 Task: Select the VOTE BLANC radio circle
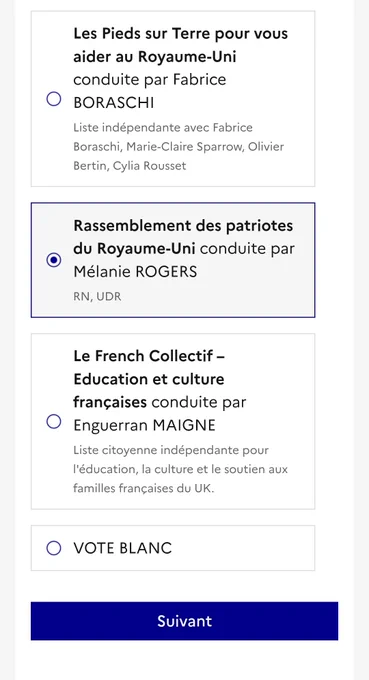(53, 548)
